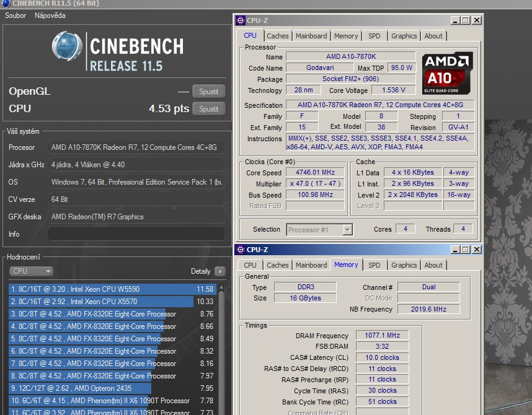This screenshot has width=532, height=415.
Task: Close the bottom CPU-Z window
Action: point(477,250)
